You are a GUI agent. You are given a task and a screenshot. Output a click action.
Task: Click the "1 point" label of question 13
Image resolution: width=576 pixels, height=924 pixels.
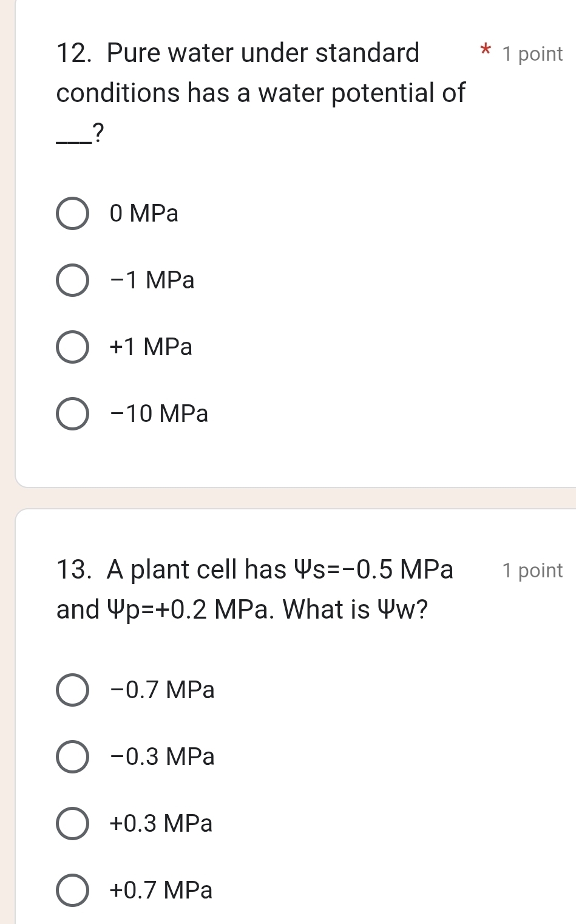(532, 571)
